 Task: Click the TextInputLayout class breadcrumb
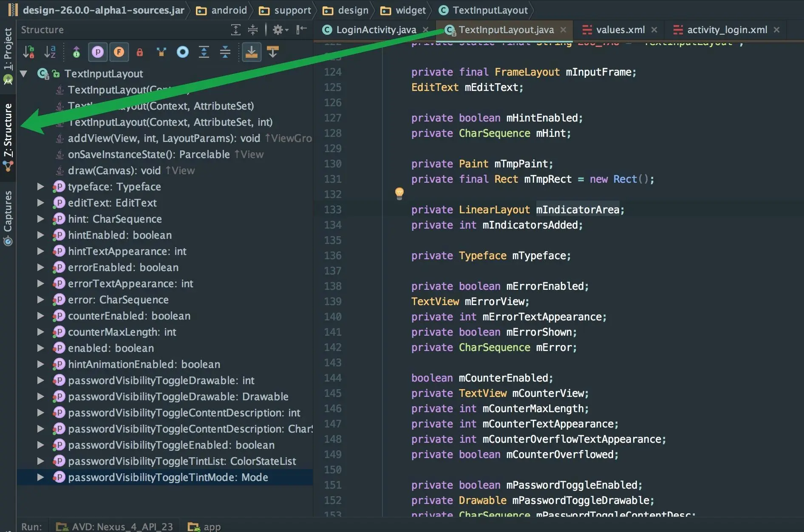484,10
